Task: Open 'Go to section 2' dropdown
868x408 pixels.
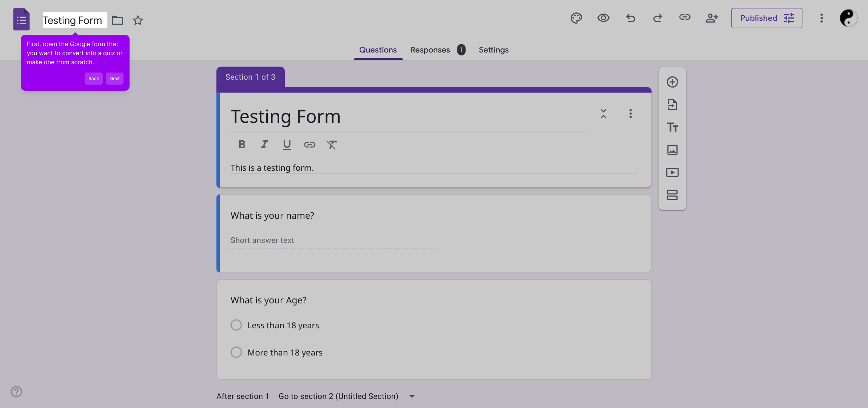Action: (x=412, y=396)
